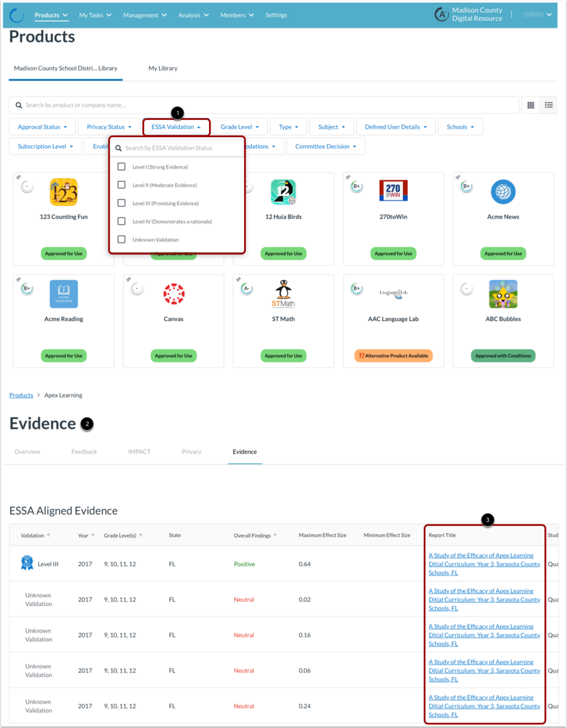
Task: Open 123 Counting Fun product icon
Action: coord(64,192)
